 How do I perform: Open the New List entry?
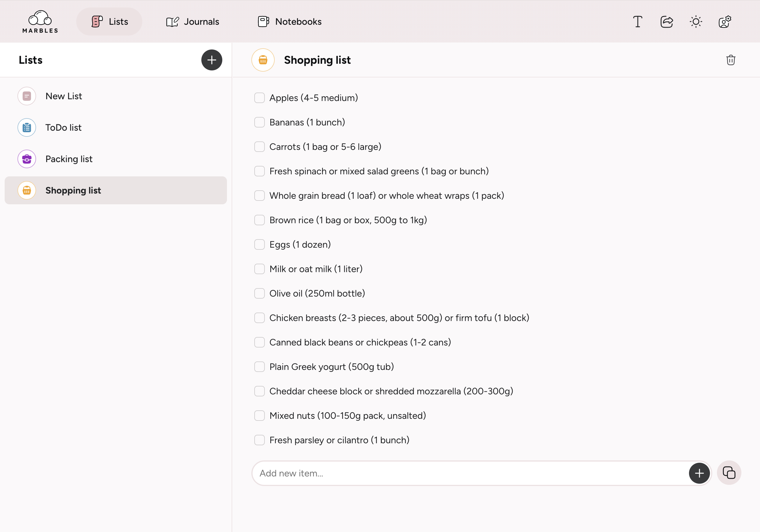pos(64,96)
